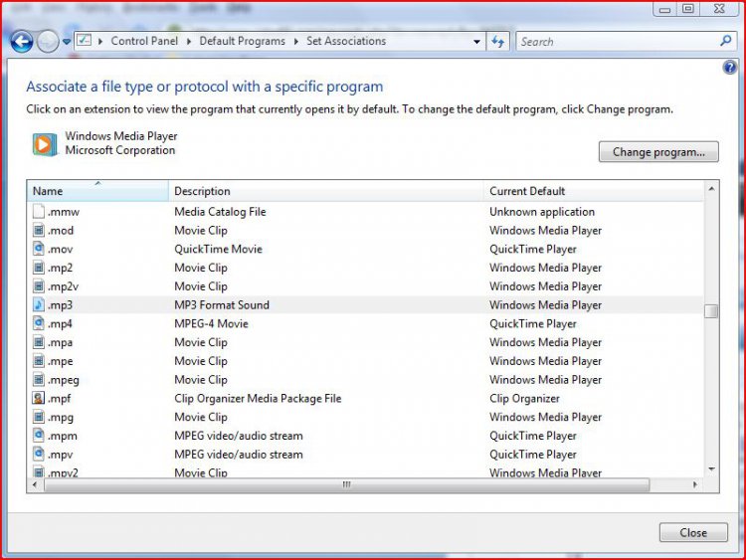This screenshot has height=560, width=746.
Task: Click inside the Search input field
Action: click(x=619, y=42)
